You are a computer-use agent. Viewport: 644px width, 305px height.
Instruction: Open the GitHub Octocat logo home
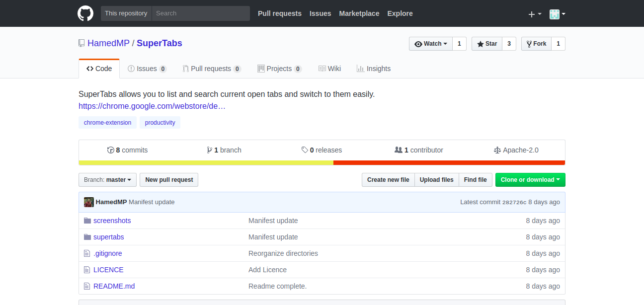(85, 13)
